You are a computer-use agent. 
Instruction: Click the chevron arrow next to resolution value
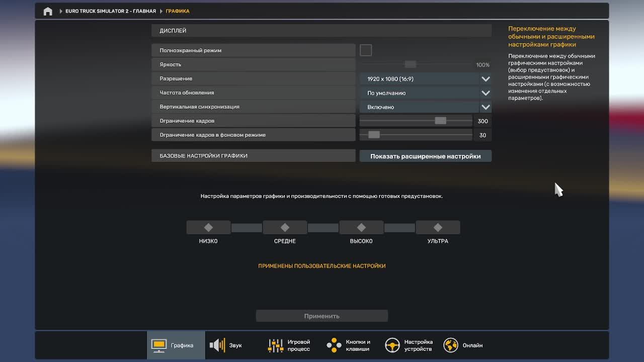coord(486,79)
